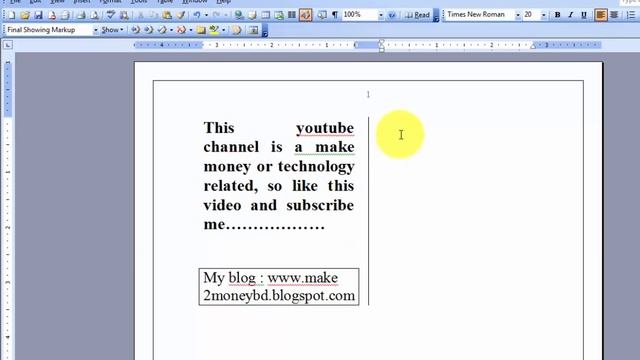
Task: Open Print Preview
Action: pos(94,16)
